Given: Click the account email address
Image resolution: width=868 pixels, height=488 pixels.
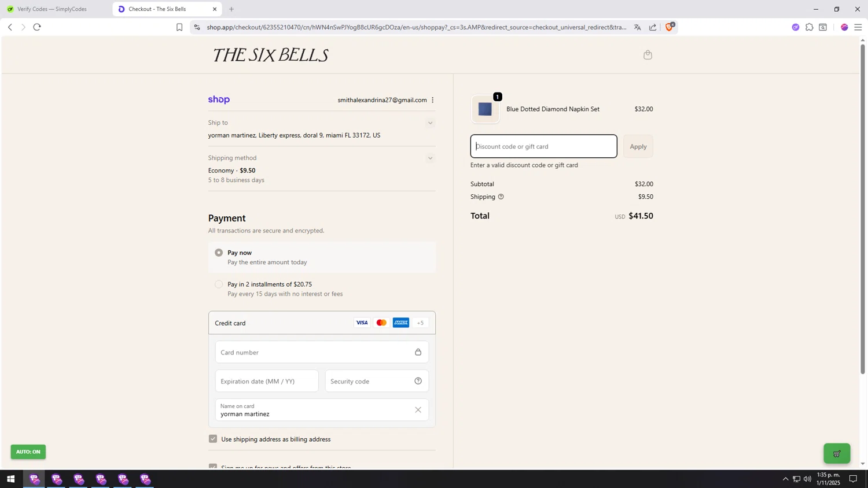Looking at the screenshot, I should 382,100.
